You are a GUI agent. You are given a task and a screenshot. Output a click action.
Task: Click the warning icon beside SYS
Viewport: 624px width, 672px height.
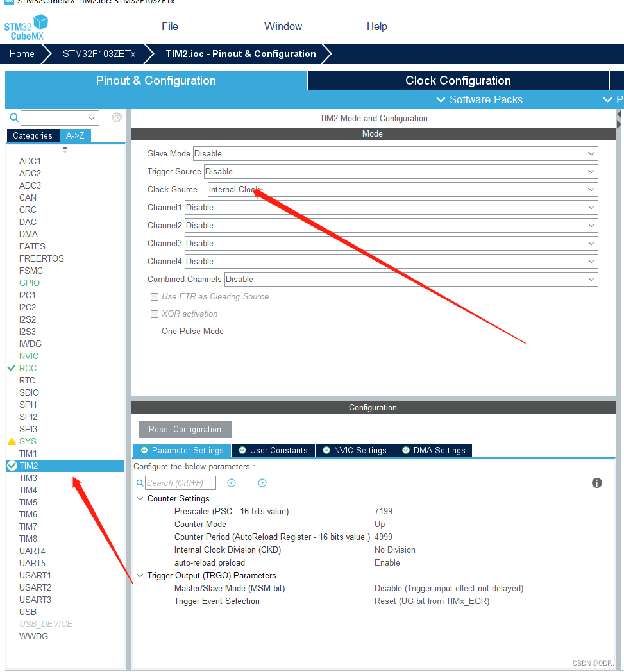pyautogui.click(x=12, y=441)
